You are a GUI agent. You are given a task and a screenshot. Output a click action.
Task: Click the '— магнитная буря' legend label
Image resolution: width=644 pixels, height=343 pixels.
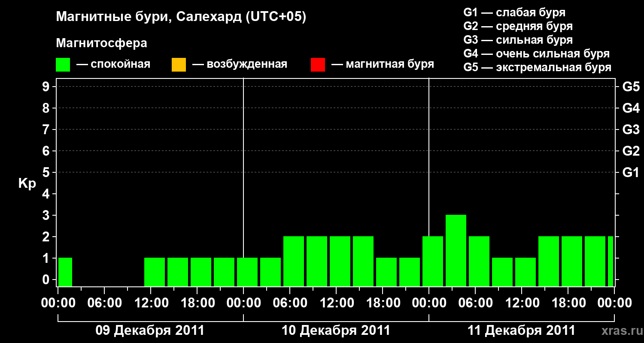[x=383, y=65]
